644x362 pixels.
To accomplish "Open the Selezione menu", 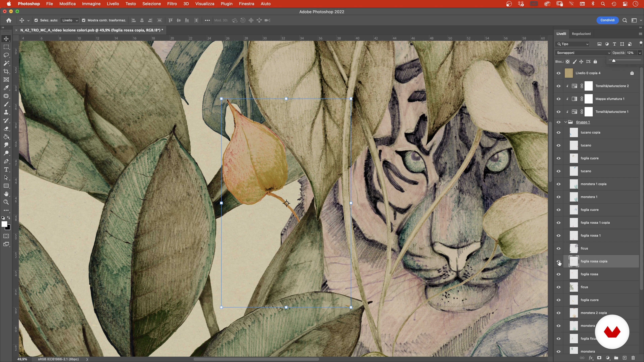I will pyautogui.click(x=151, y=4).
